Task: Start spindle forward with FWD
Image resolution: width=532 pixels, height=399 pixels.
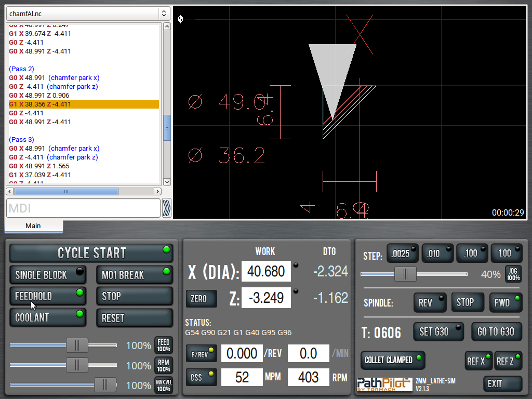Action: tap(506, 303)
